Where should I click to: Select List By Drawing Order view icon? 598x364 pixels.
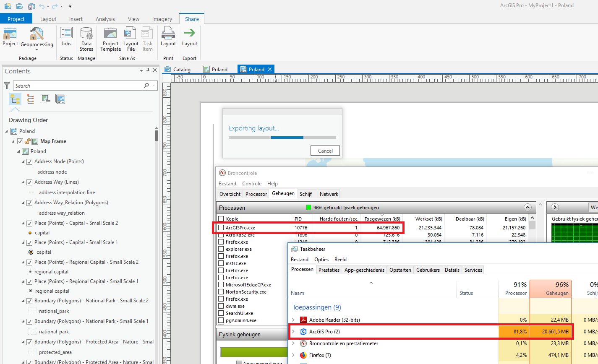tap(15, 99)
